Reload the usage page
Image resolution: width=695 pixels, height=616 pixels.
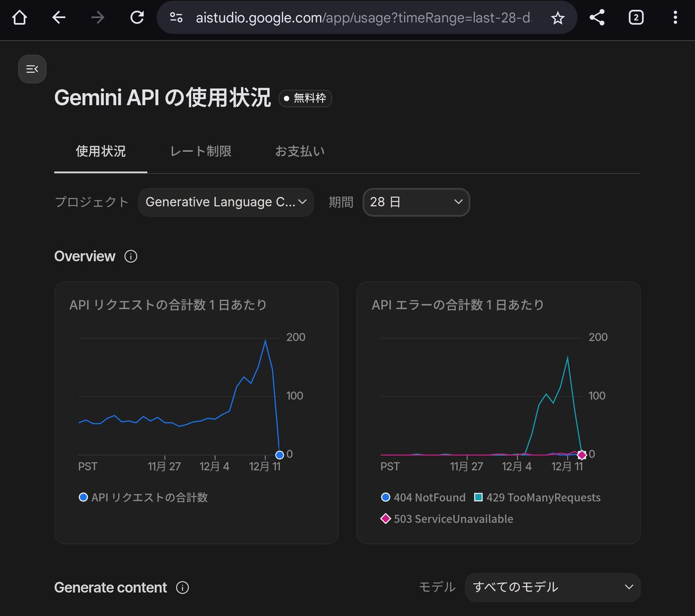click(x=137, y=17)
